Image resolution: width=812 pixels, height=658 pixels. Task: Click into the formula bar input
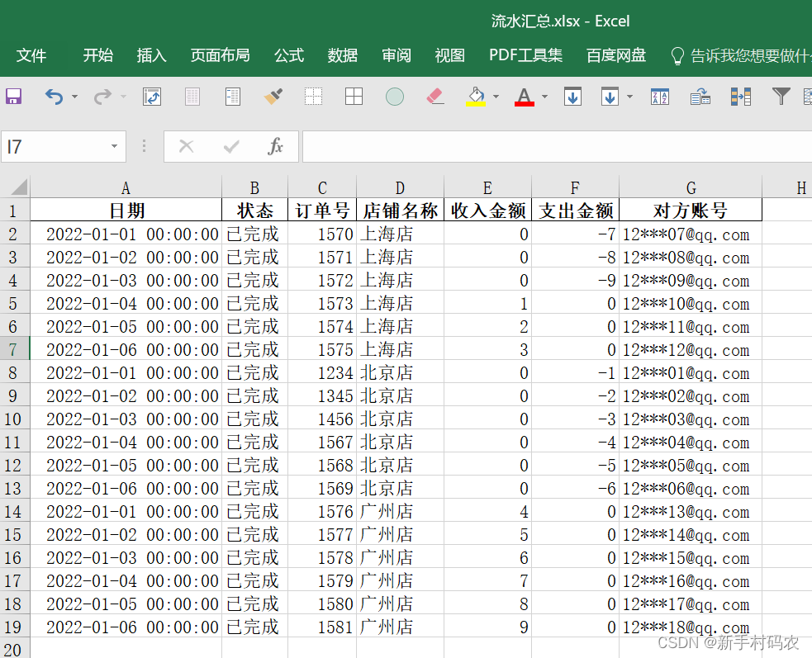coord(558,146)
